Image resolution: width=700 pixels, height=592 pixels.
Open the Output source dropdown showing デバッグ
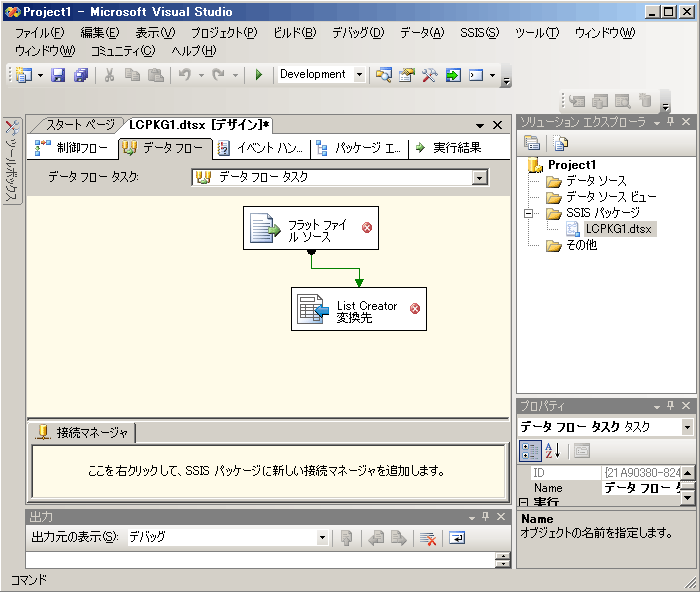tap(322, 538)
